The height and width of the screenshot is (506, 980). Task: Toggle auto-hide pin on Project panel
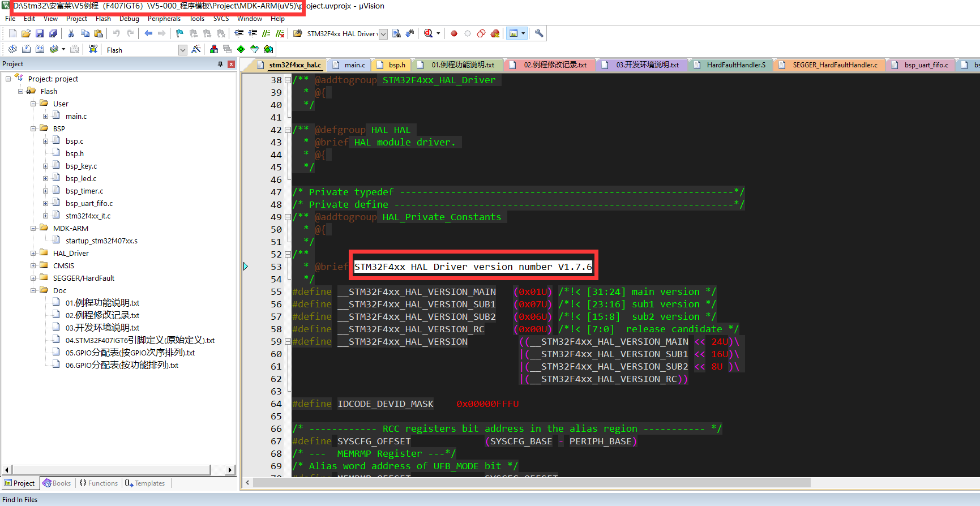click(220, 64)
